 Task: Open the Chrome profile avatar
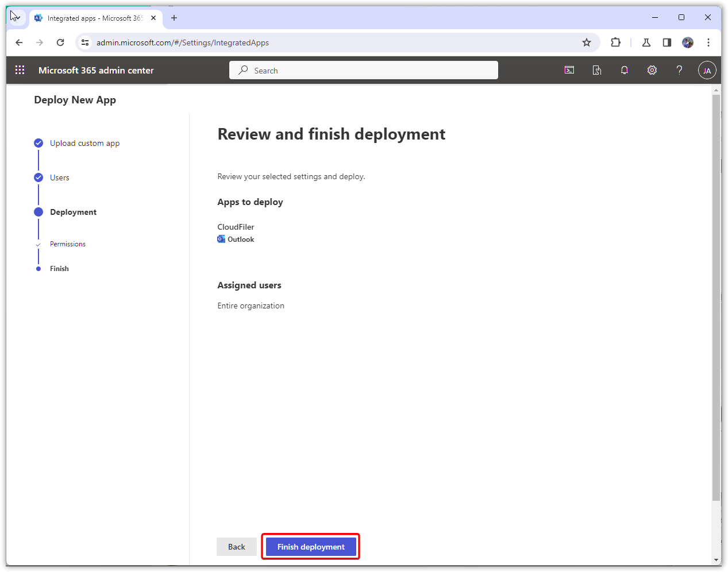click(688, 42)
